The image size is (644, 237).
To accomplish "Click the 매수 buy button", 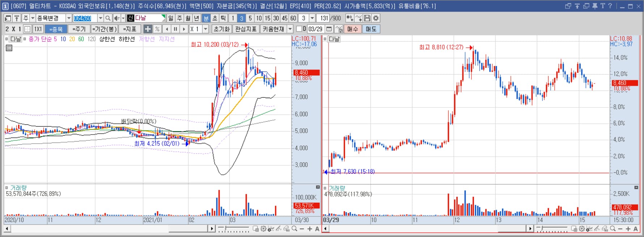I will pyautogui.click(x=353, y=29).
